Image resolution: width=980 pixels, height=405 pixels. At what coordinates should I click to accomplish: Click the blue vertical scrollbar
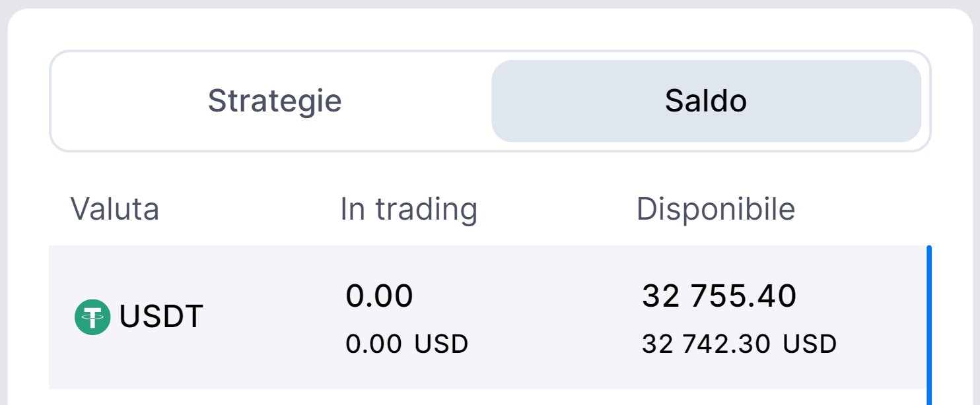click(x=929, y=323)
